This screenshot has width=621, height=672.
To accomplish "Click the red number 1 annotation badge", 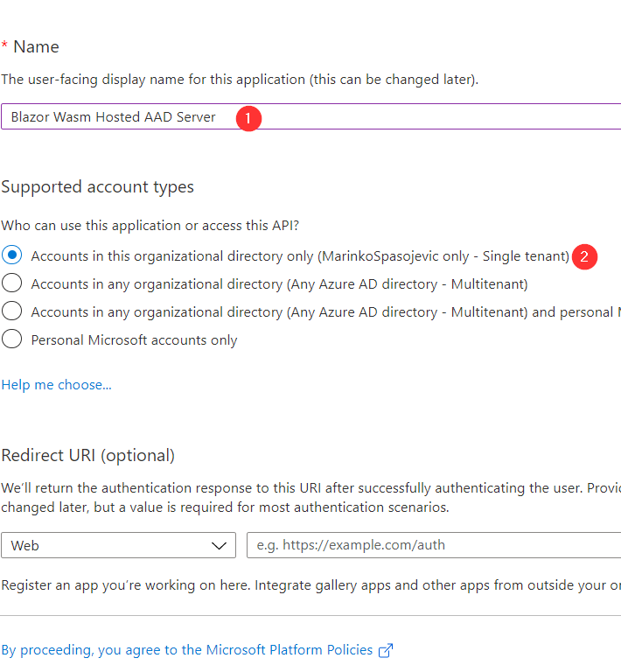I will click(248, 117).
